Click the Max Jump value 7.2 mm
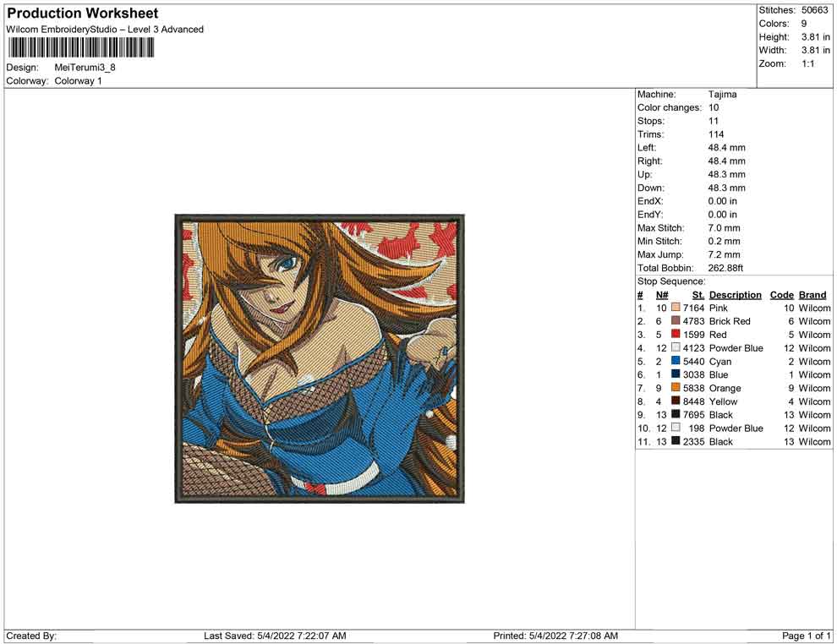 tap(724, 254)
